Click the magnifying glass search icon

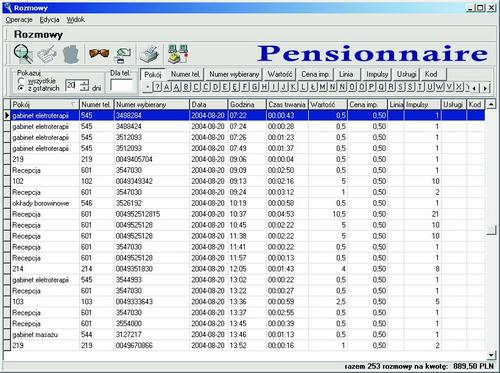[23, 54]
